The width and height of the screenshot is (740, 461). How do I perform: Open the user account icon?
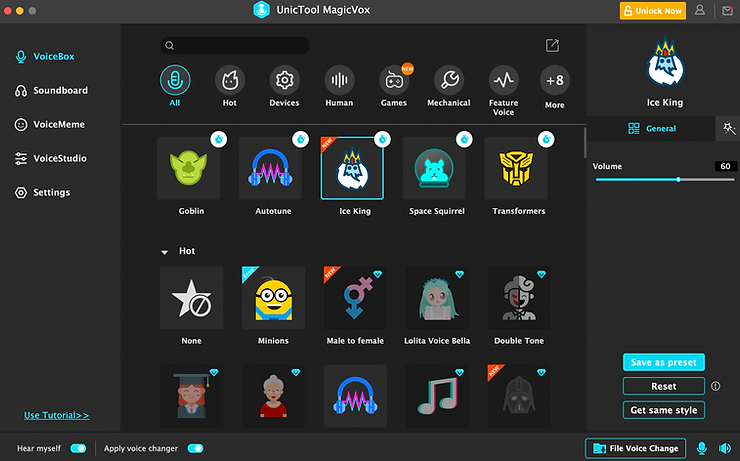[699, 10]
